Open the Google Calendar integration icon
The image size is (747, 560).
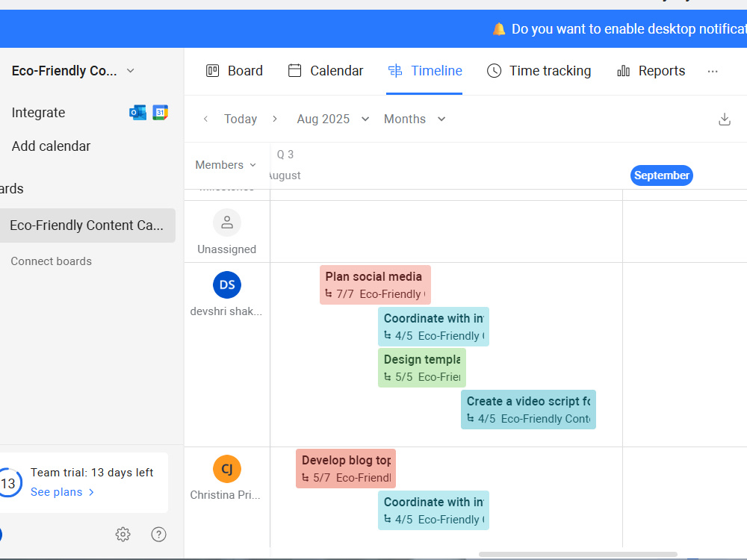coord(160,113)
